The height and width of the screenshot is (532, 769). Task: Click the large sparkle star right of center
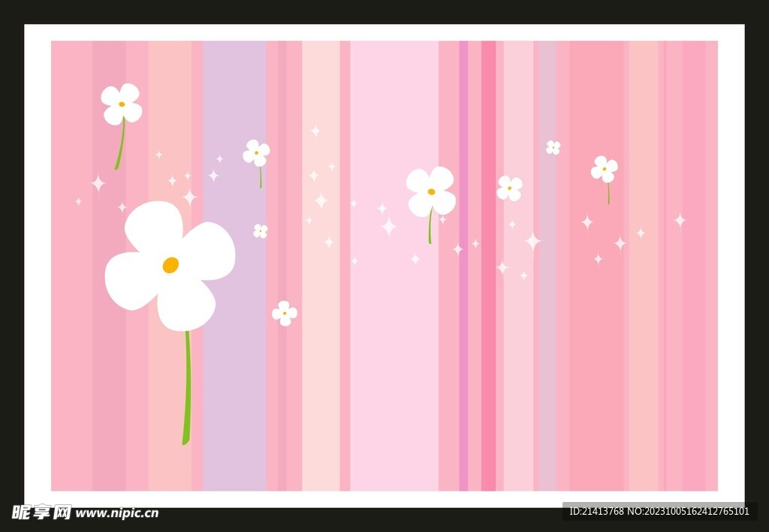(x=532, y=241)
